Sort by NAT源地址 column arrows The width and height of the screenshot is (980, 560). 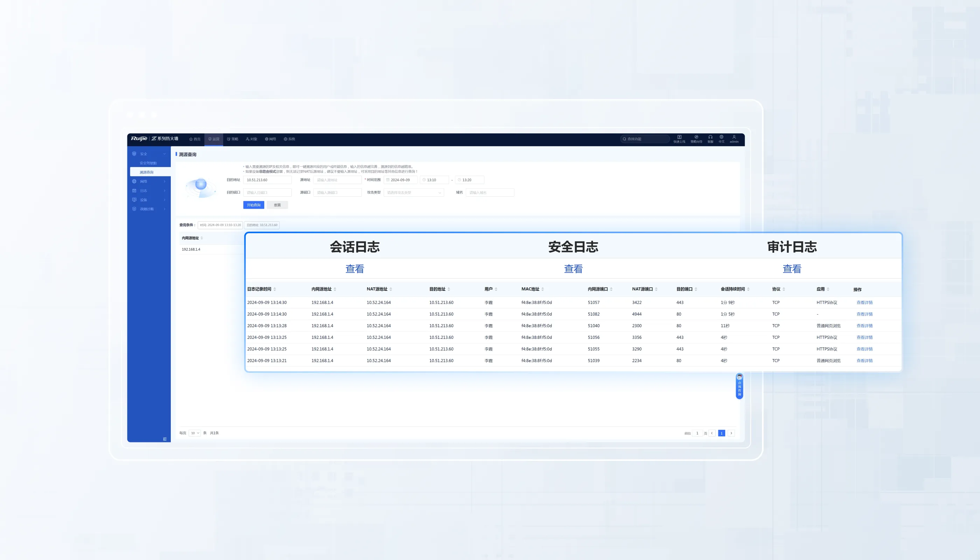tap(391, 289)
